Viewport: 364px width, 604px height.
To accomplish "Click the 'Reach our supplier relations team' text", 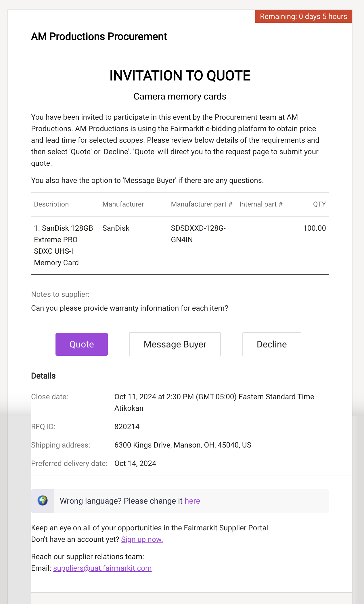I will 88,557.
